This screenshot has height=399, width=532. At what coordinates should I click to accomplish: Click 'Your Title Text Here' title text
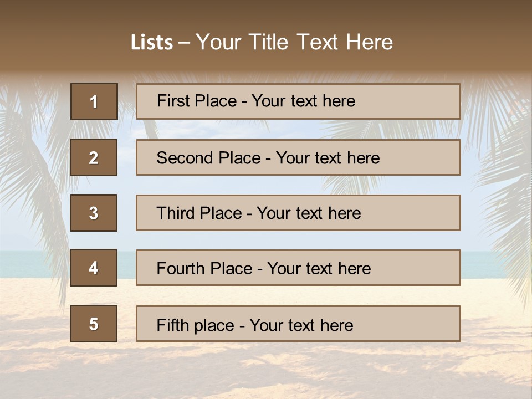[294, 42]
